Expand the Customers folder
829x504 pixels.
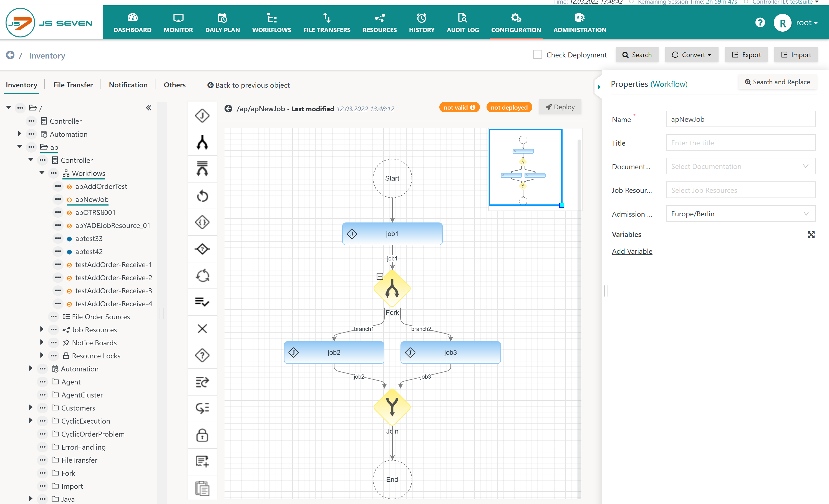[31, 407]
